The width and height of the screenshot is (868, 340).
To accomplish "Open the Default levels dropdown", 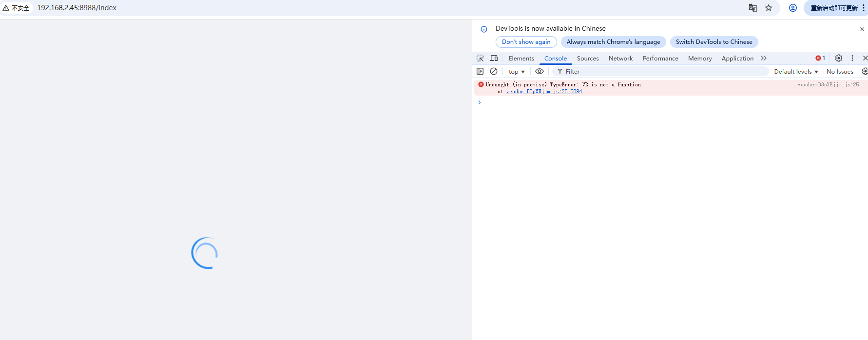I will pos(796,72).
